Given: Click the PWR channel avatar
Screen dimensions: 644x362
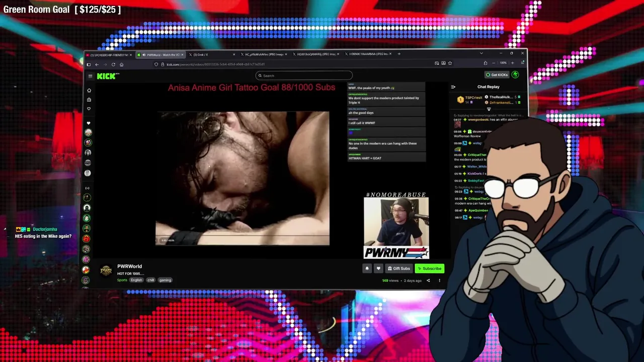Looking at the screenshot, I should pyautogui.click(x=106, y=270).
